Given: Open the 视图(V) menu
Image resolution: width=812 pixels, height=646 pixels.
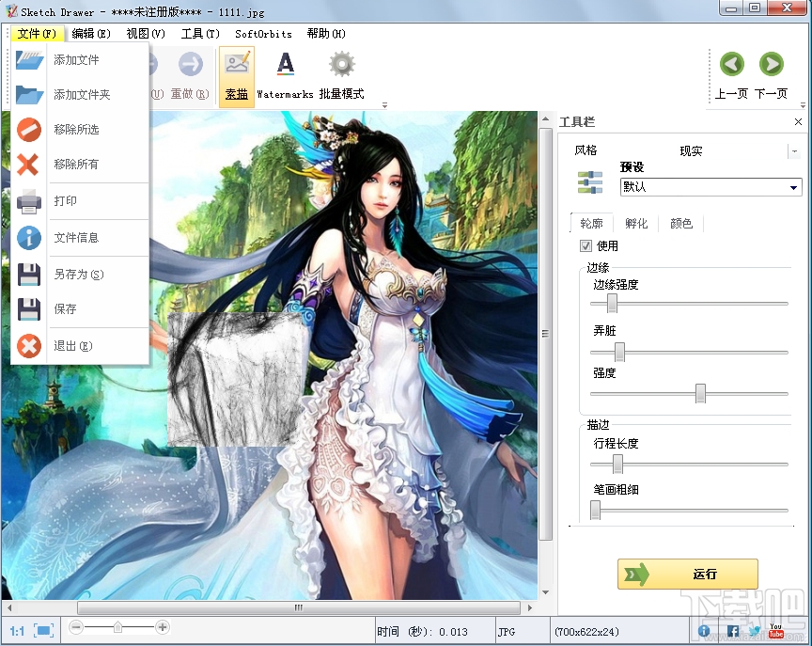Looking at the screenshot, I should tap(146, 34).
